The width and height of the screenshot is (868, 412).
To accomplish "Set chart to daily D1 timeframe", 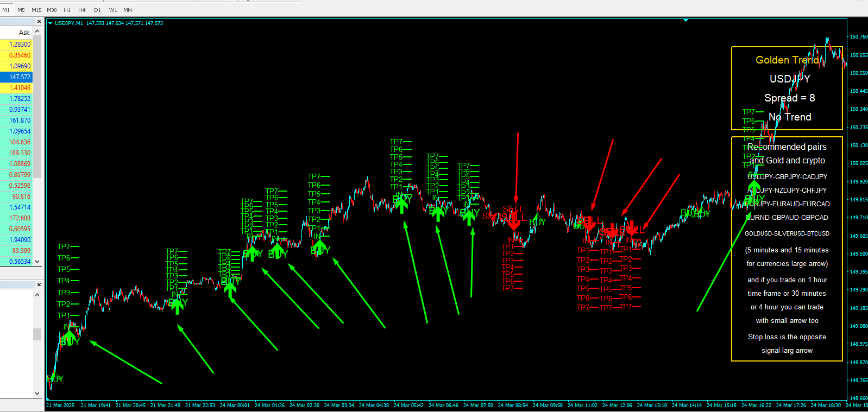I will [97, 10].
